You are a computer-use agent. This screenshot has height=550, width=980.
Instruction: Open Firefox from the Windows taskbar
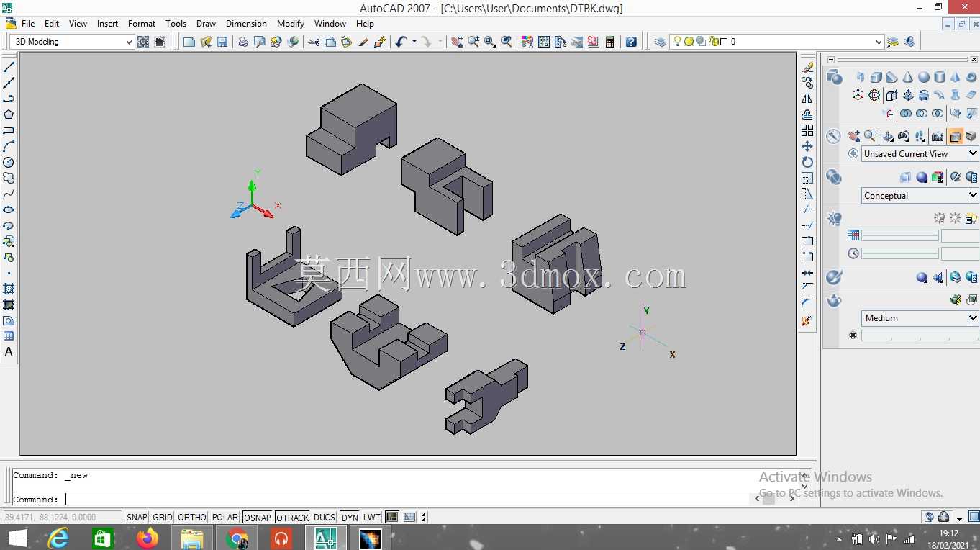tap(148, 538)
